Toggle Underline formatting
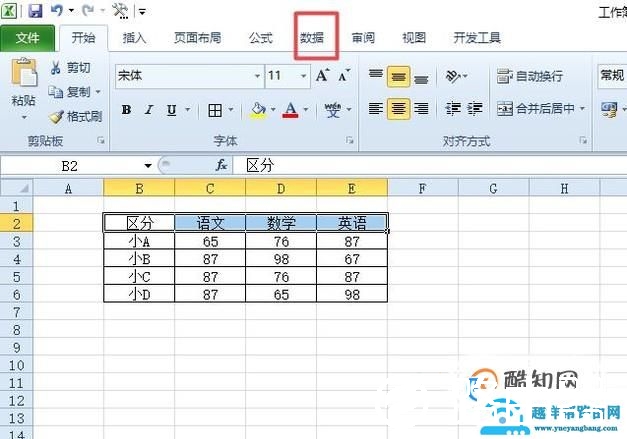 click(x=172, y=110)
